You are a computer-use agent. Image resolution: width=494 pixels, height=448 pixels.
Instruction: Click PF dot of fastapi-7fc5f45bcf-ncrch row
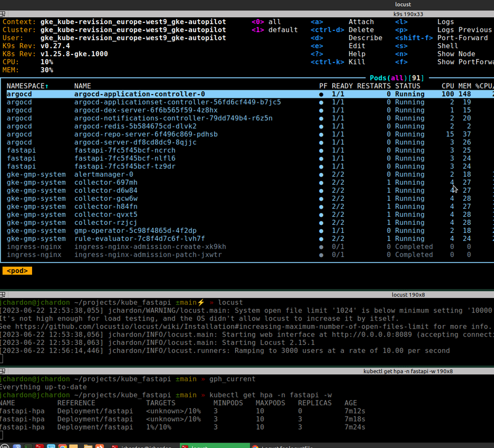[x=321, y=151]
